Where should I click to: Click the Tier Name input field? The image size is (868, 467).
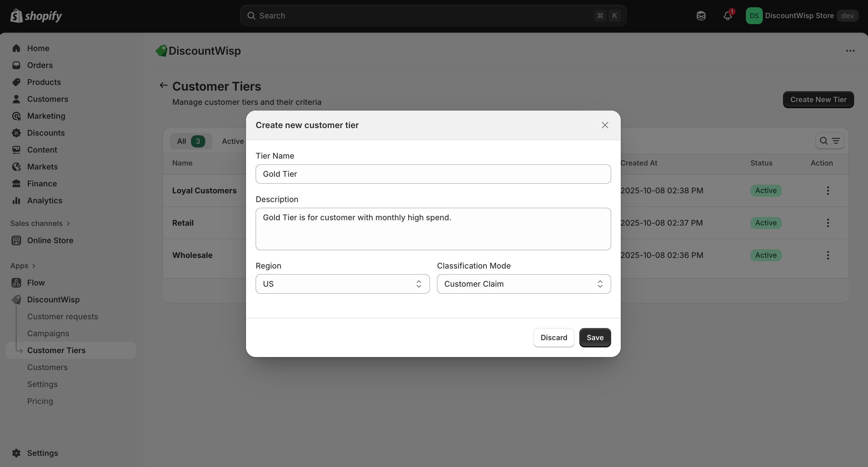pos(433,174)
